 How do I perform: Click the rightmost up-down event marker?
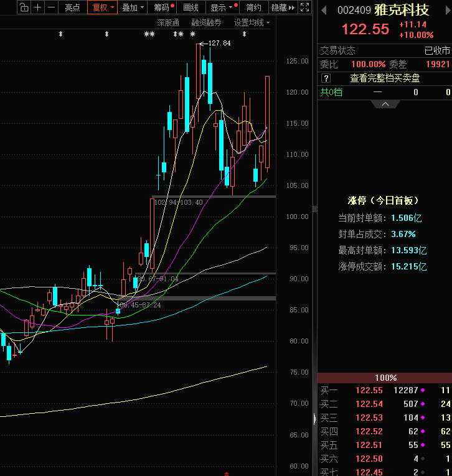pos(244,34)
